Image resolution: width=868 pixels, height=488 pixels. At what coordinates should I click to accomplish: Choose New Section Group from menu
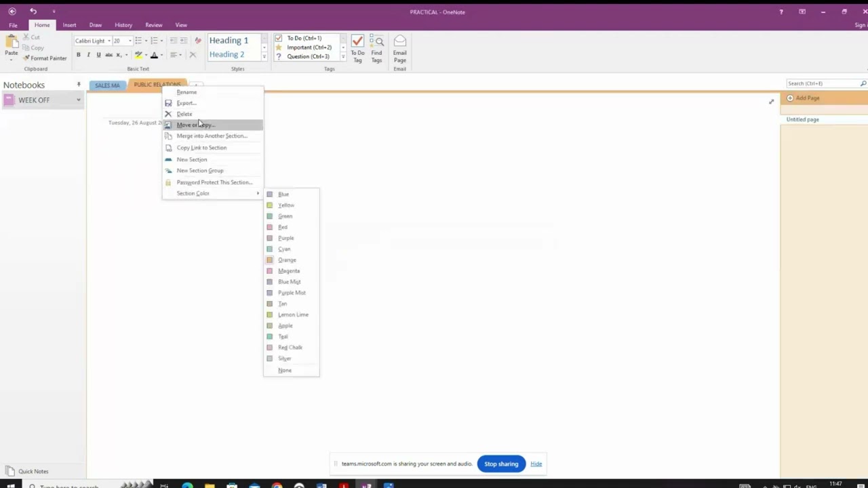pos(213,170)
